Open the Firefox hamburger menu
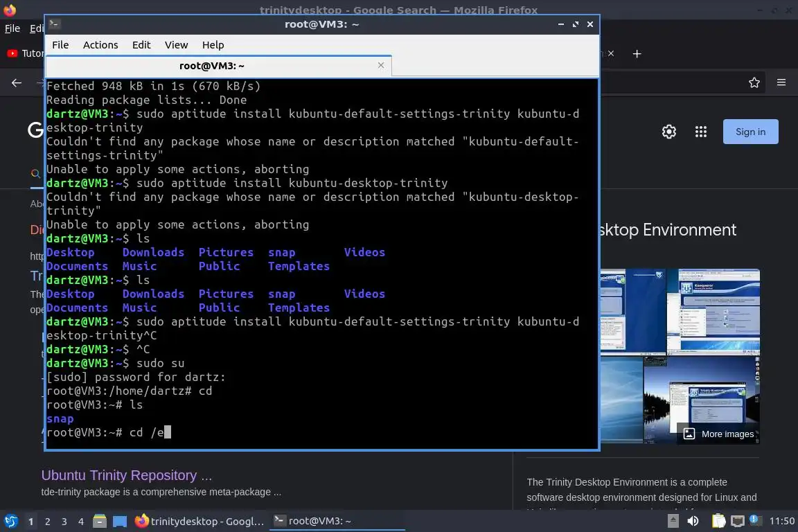The width and height of the screenshot is (798, 532). click(x=781, y=82)
